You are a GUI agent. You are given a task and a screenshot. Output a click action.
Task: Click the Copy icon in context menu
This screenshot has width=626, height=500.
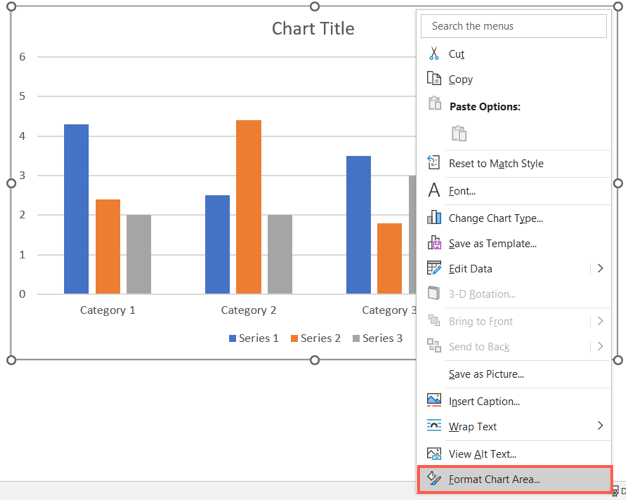pos(434,79)
